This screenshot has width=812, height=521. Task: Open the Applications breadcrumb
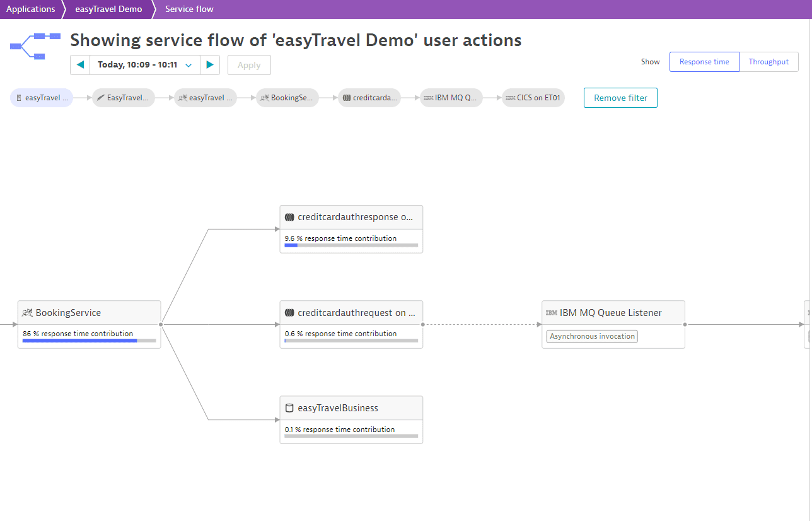click(x=31, y=9)
